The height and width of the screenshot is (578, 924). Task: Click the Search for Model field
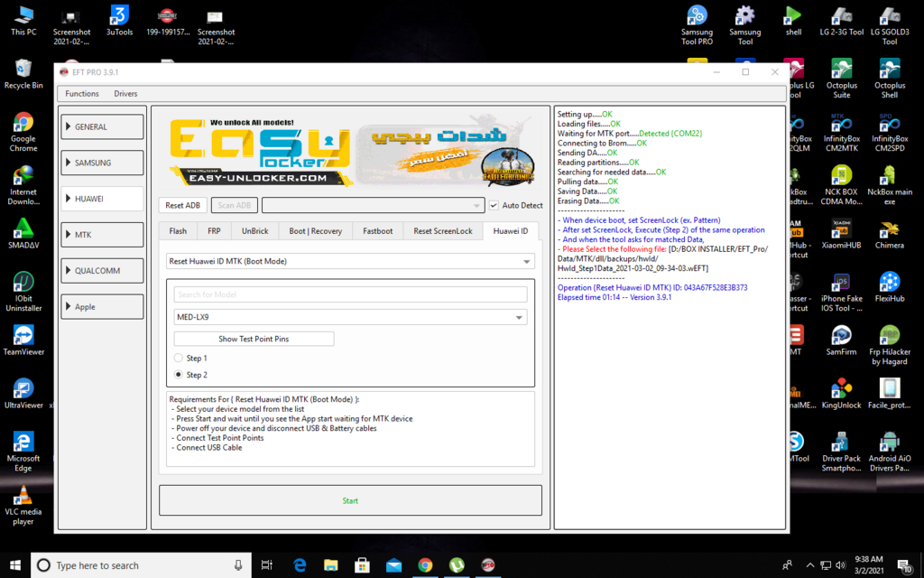tap(350, 294)
